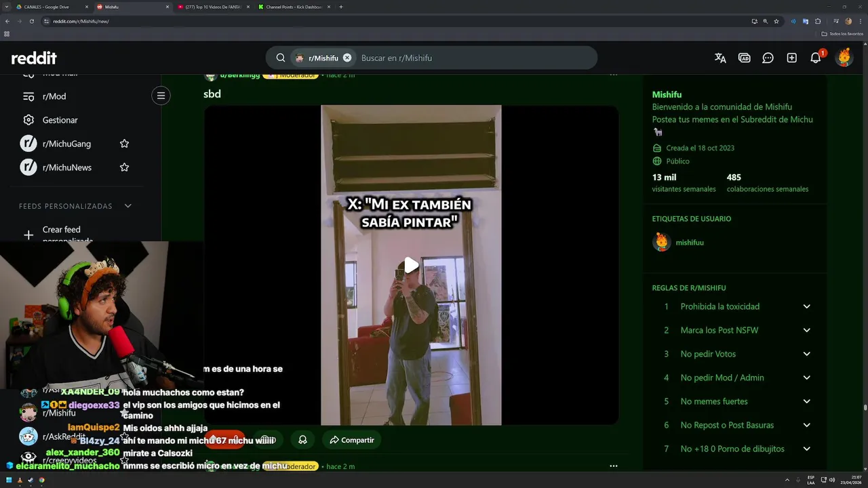
Task: Go back in browser
Action: [x=7, y=21]
